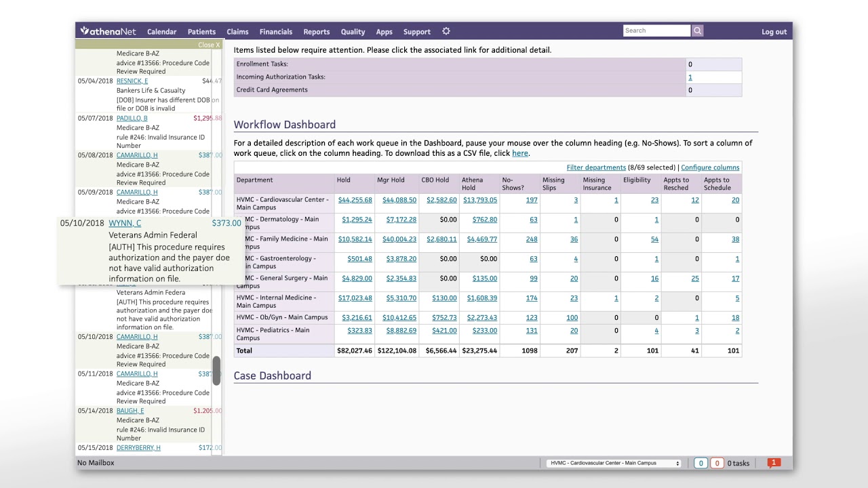
Task: Open Family Medicine Mgr Hold $40,004.23
Action: coord(399,239)
